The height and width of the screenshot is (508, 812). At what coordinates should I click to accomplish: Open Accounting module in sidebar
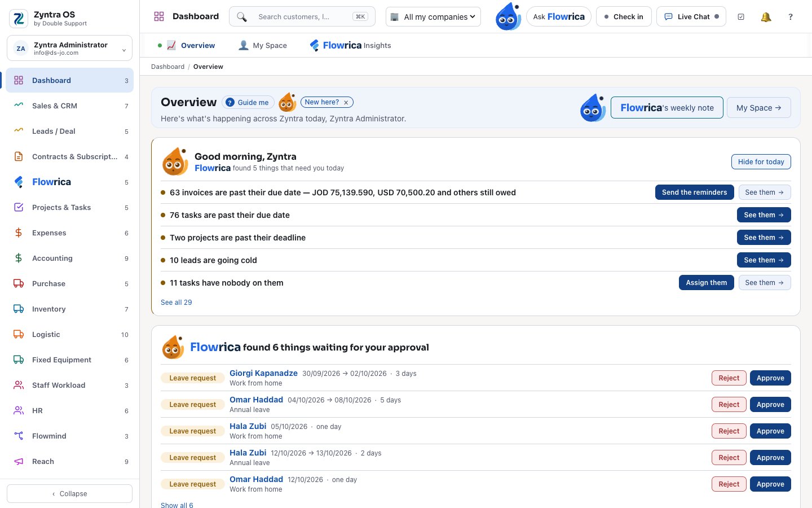coord(70,258)
